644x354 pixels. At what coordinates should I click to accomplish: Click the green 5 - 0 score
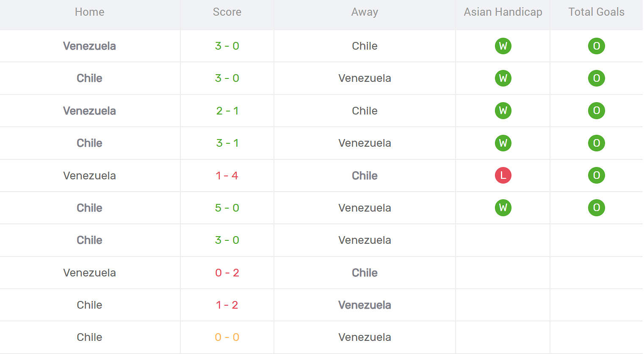click(227, 208)
